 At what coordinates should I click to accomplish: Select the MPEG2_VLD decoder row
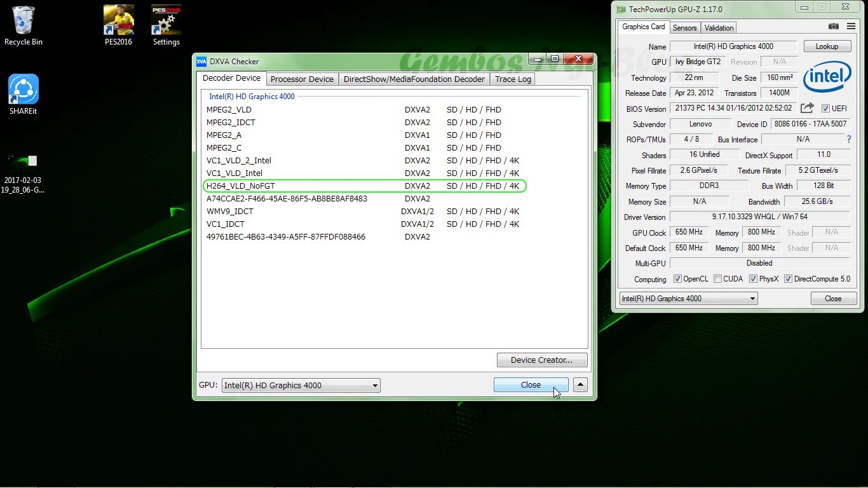[364, 110]
